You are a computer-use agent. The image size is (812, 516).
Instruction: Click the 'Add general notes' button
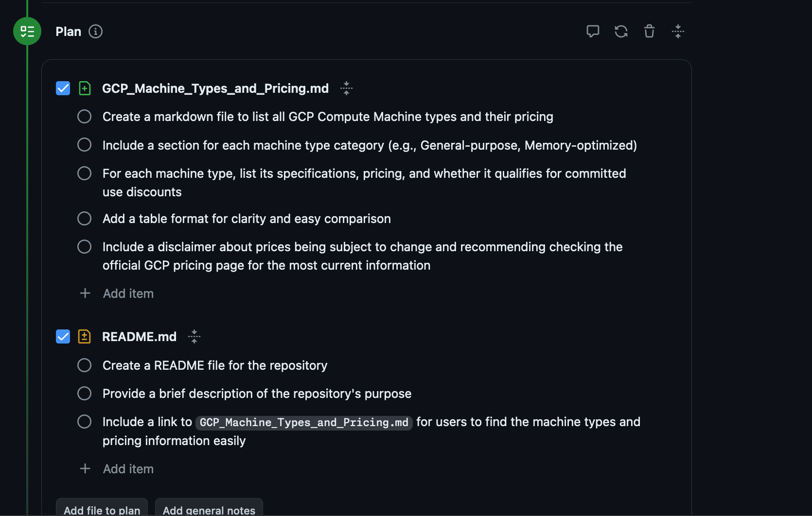point(209,509)
